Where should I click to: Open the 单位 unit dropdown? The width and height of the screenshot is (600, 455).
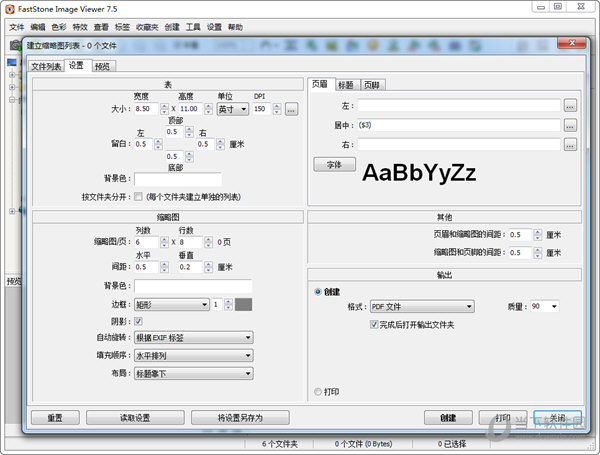click(233, 109)
